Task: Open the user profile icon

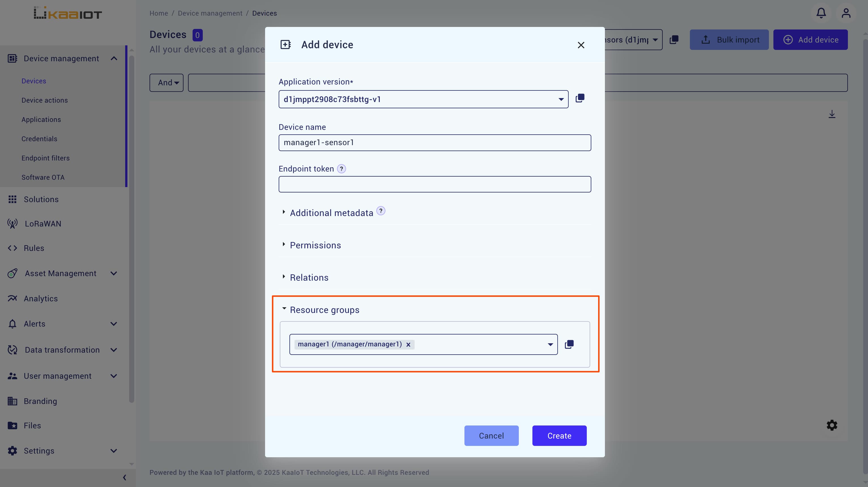Action: point(846,13)
